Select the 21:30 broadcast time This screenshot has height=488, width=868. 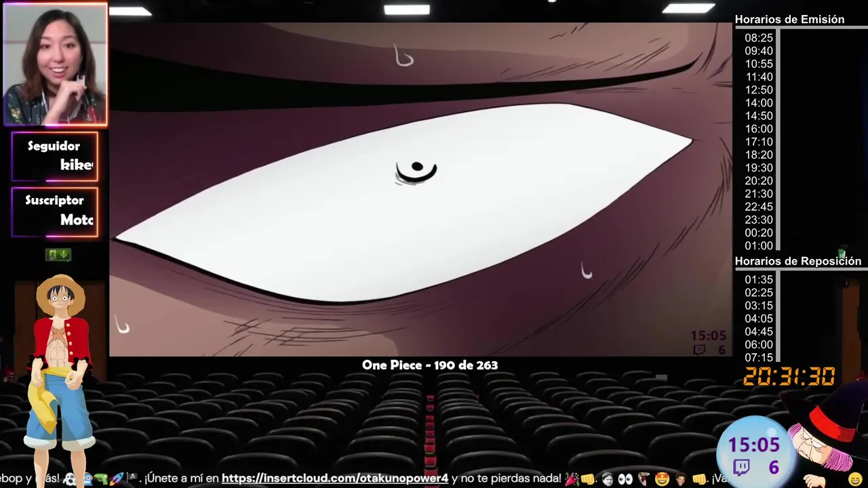[x=759, y=194]
